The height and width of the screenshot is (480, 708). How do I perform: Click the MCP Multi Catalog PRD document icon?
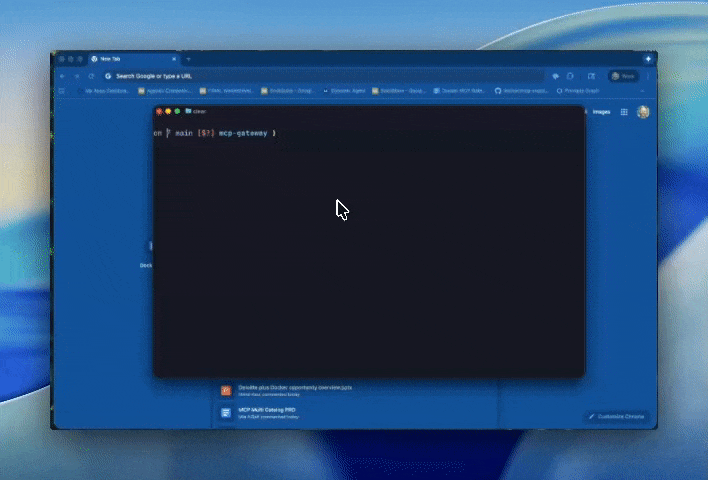[x=227, y=412]
